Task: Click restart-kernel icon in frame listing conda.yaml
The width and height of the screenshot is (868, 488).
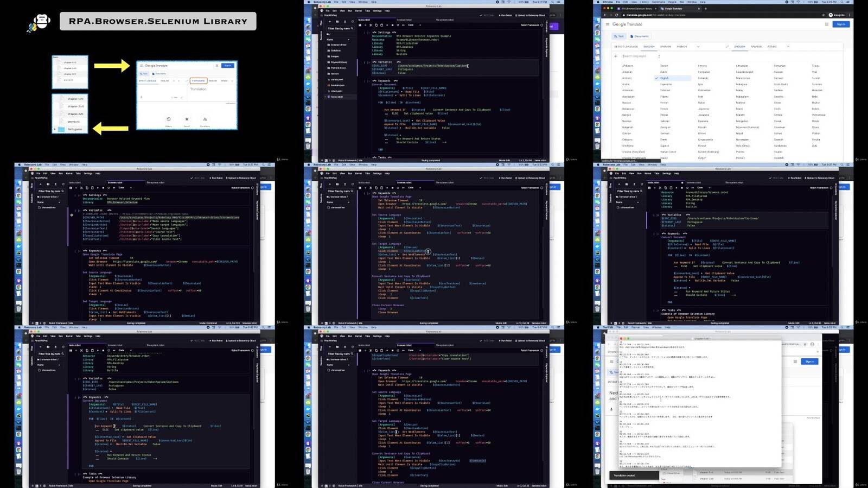Action: coord(398,25)
